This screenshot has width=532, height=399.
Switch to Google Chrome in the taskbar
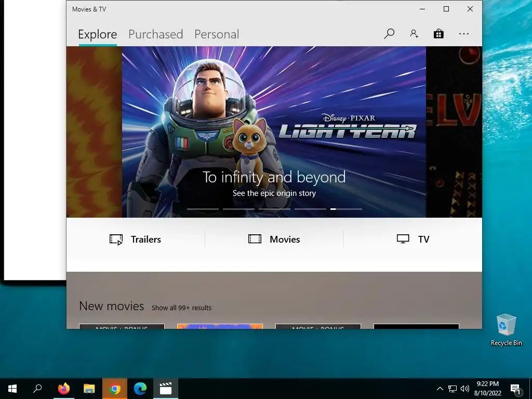pos(115,389)
